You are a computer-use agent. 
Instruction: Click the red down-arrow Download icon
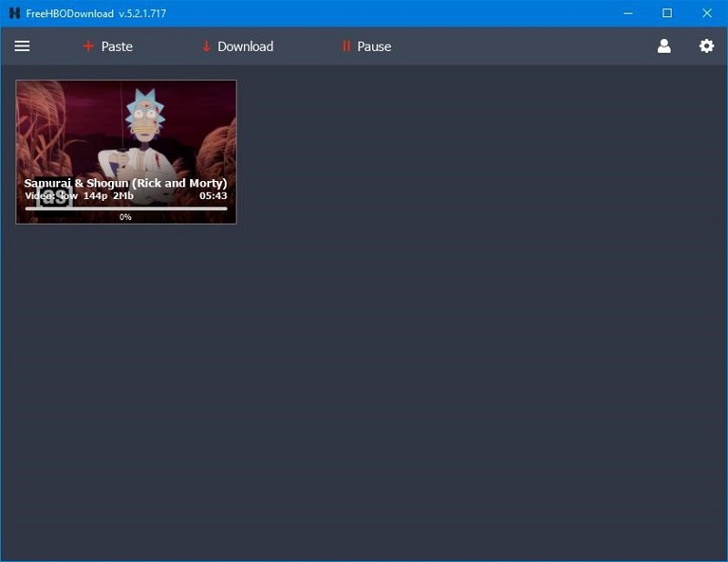click(x=207, y=46)
